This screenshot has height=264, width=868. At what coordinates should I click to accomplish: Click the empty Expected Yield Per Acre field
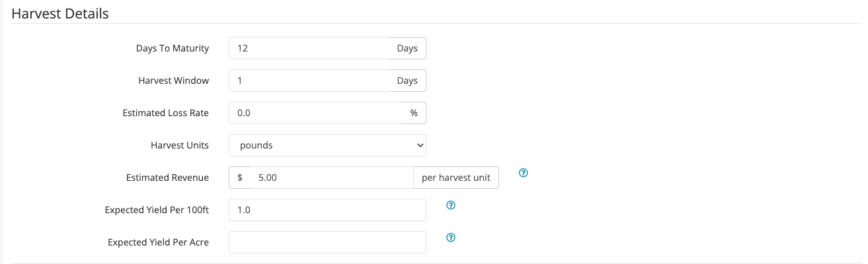[327, 242]
